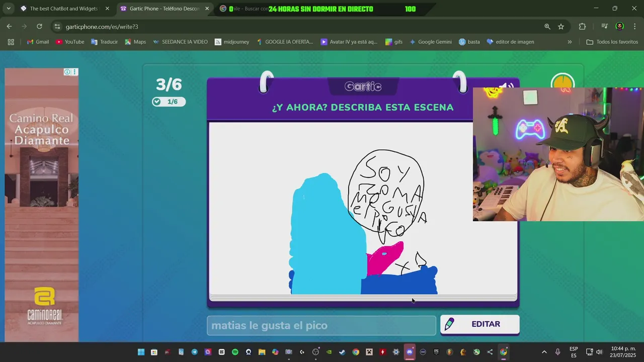
Task: Open the Settings gear in the taskbar
Action: (396, 352)
